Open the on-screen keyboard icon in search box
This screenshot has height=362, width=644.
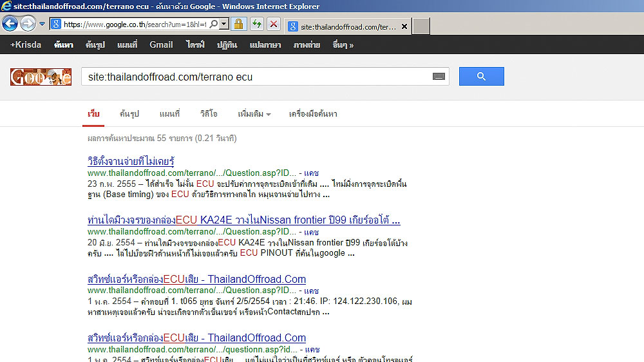click(x=439, y=77)
